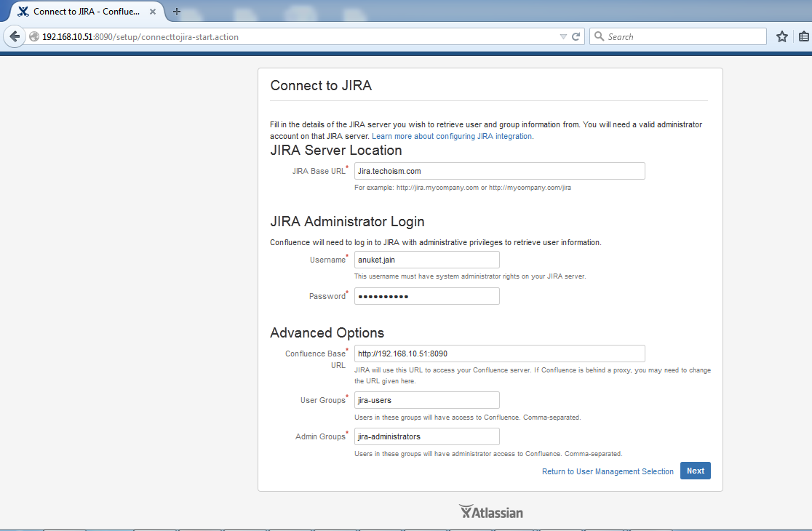Screen dimensions: 812x531
Task: Click the Username input field
Action: pyautogui.click(x=426, y=260)
